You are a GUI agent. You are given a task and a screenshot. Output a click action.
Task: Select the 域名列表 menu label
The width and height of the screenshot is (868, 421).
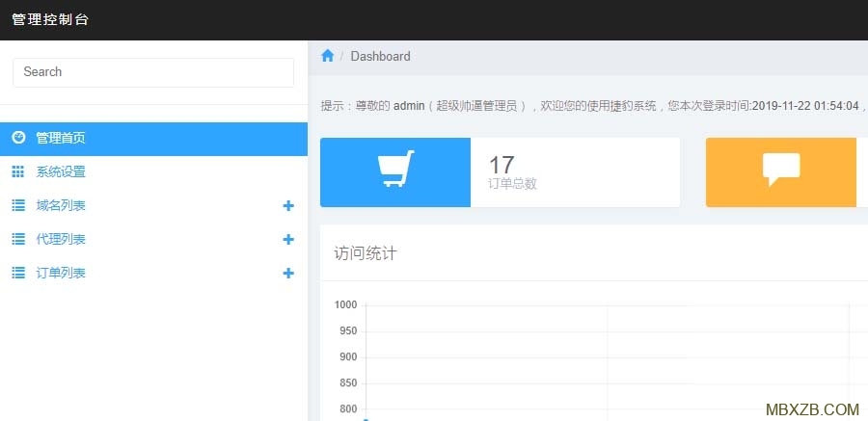click(61, 206)
